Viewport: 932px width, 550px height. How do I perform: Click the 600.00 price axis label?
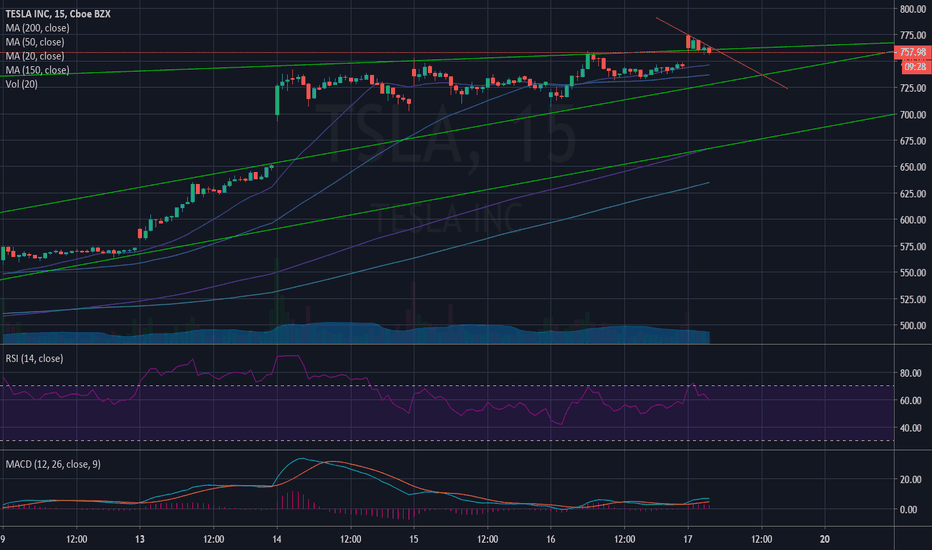(x=913, y=220)
